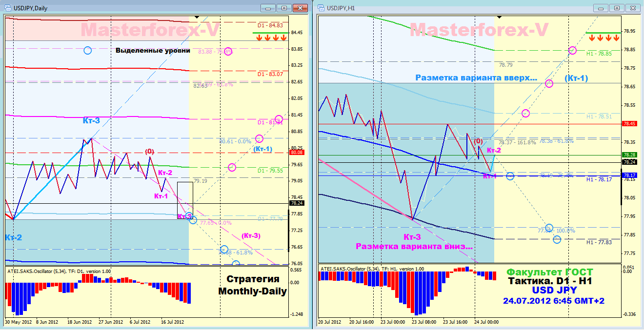
Task: Select the '(Кт-1)' label on Daily chart
Action: (263, 149)
